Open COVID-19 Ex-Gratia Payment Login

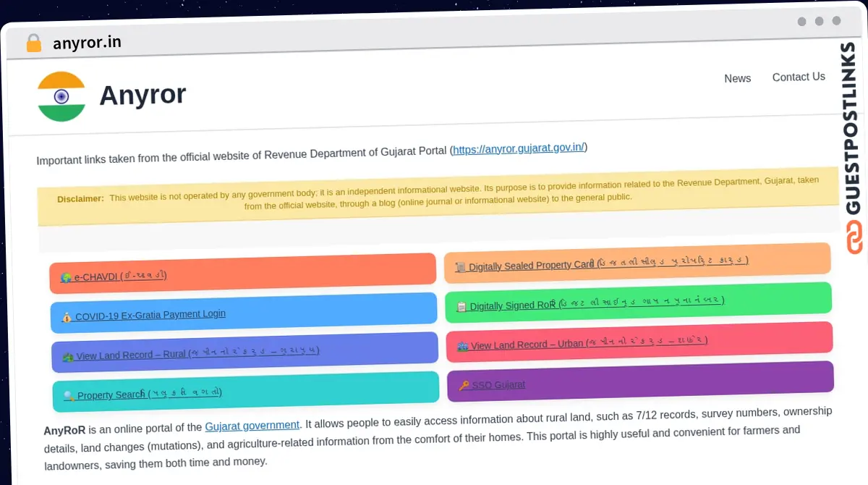coord(244,313)
